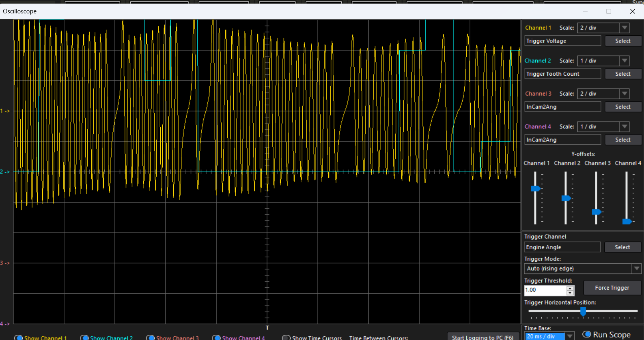Click the T trigger marker below the graph

[x=267, y=328]
